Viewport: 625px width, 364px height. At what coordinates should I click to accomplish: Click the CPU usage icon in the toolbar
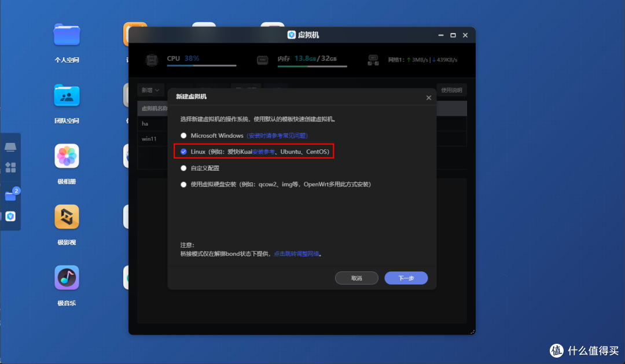point(152,59)
